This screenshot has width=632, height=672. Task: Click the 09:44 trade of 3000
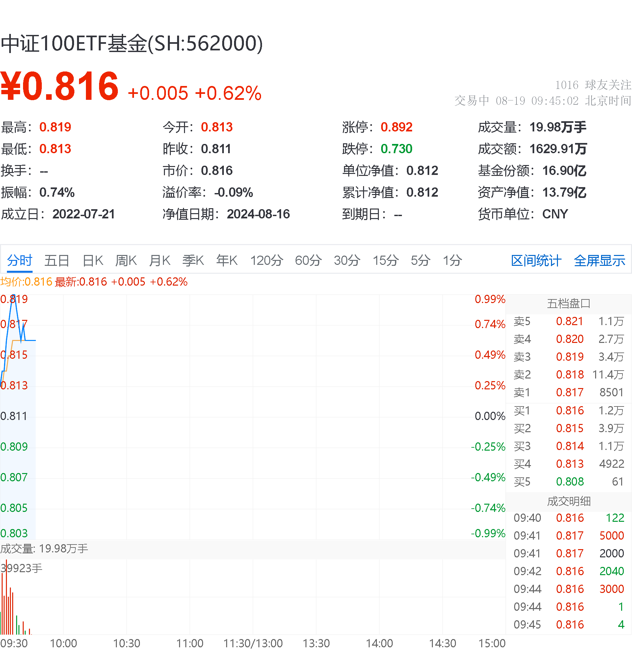pyautogui.click(x=569, y=589)
